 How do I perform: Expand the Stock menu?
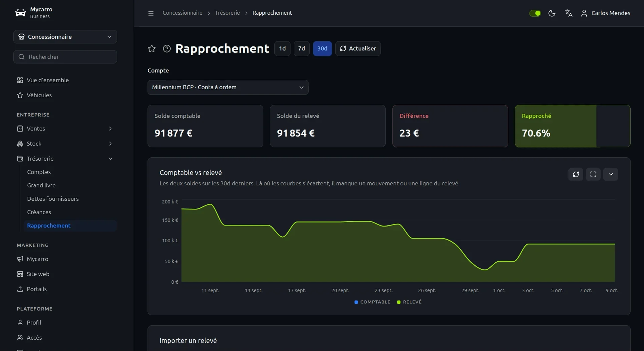point(65,144)
